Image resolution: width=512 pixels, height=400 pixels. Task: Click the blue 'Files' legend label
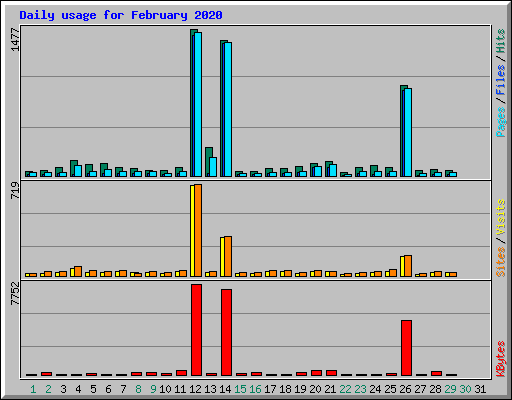501,79
